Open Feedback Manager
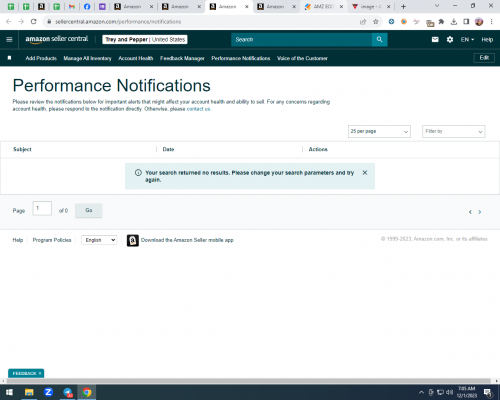This screenshot has width=500, height=400. pos(182,58)
